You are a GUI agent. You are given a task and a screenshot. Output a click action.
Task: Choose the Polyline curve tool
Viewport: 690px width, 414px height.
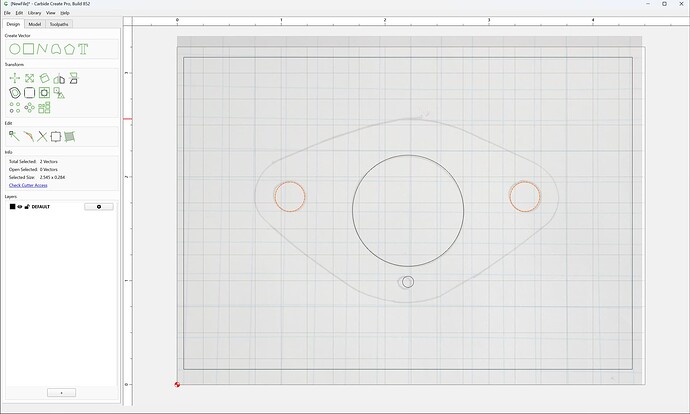click(42, 49)
